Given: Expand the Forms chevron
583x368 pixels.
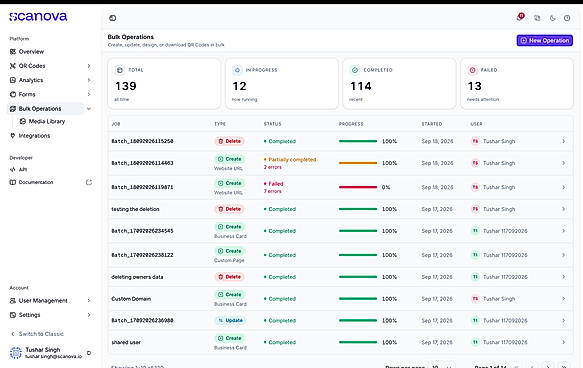Looking at the screenshot, I should [89, 94].
